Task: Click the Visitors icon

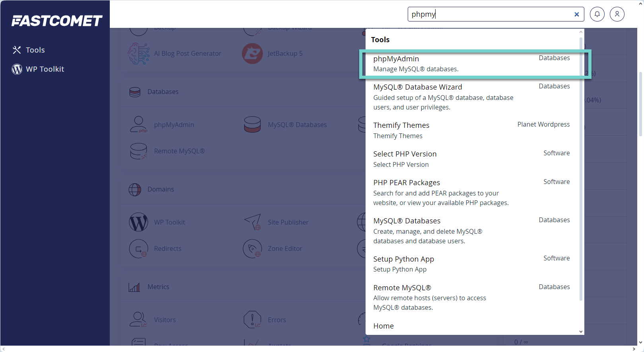Action: pos(138,320)
